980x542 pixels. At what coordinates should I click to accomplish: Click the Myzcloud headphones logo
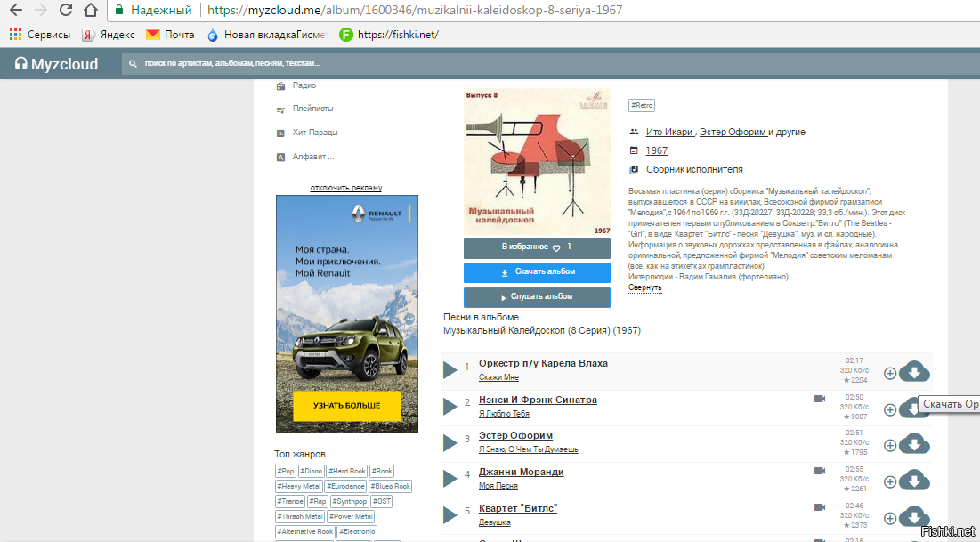[x=56, y=64]
